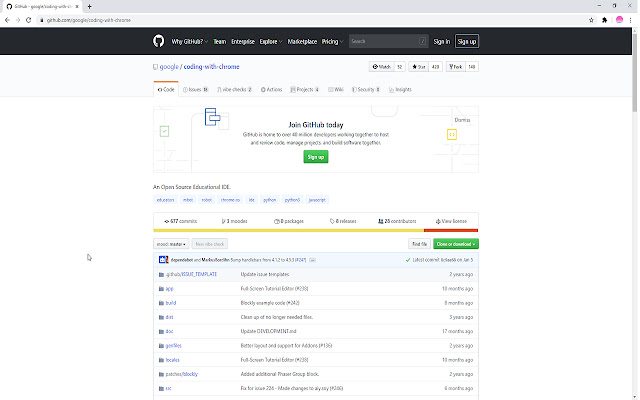
Task: Go back using the browser back arrow
Action: click(7, 19)
